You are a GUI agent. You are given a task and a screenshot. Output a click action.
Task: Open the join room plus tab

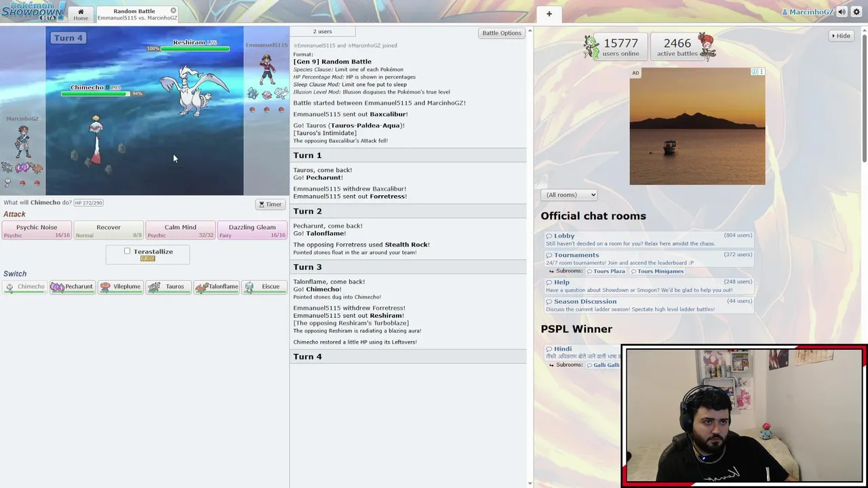pyautogui.click(x=549, y=14)
